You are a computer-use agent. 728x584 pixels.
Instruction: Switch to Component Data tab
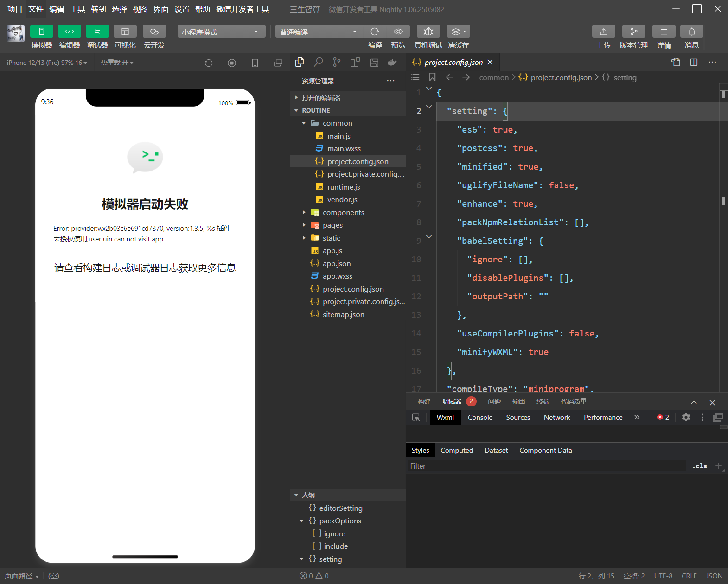pos(545,451)
